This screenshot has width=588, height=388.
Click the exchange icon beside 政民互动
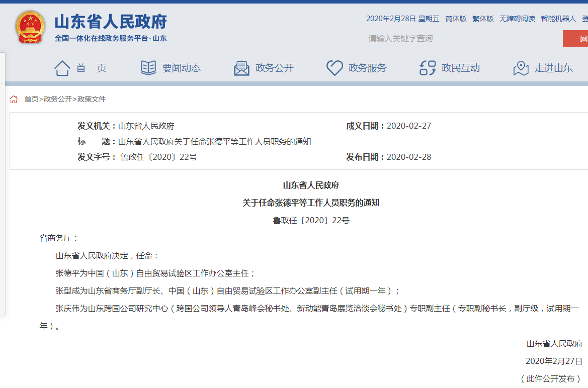428,68
